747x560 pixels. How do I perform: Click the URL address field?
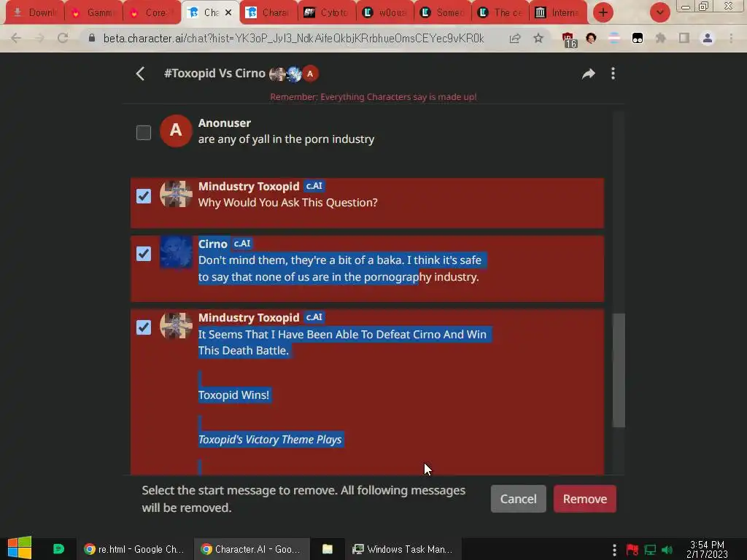click(x=293, y=38)
